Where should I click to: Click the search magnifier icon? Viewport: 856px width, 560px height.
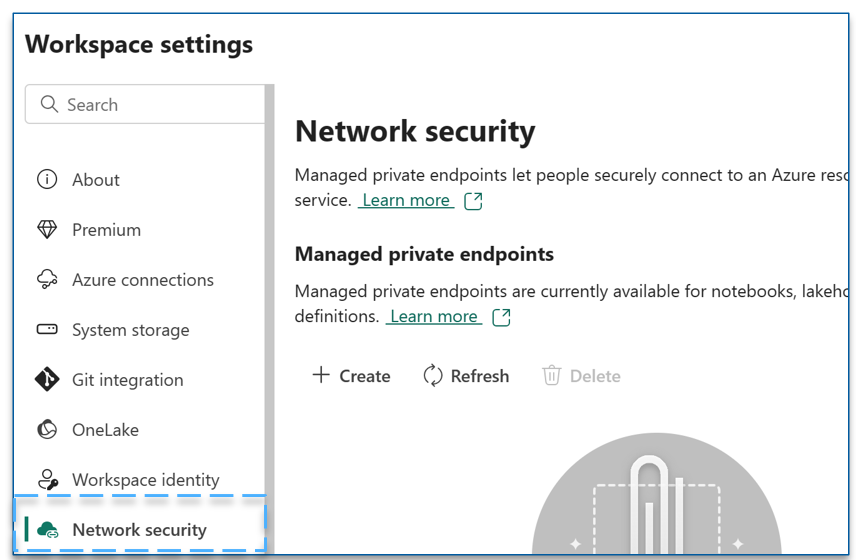[49, 104]
